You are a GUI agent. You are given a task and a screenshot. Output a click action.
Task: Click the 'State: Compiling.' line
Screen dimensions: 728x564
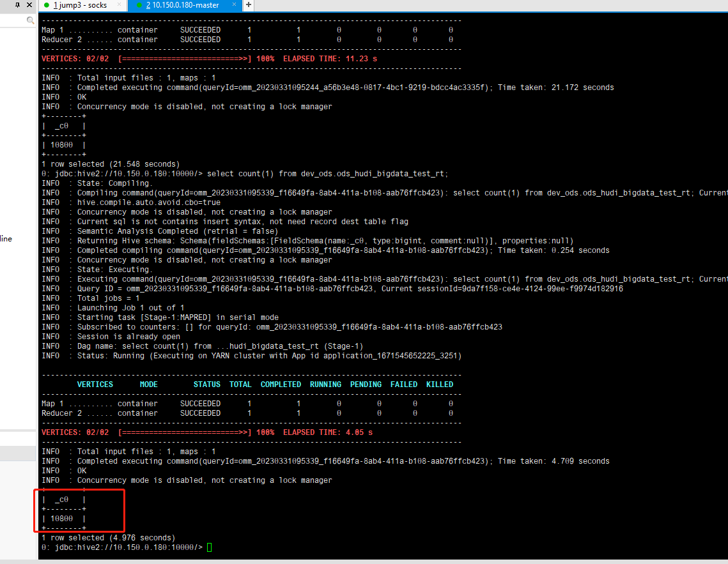(x=97, y=183)
